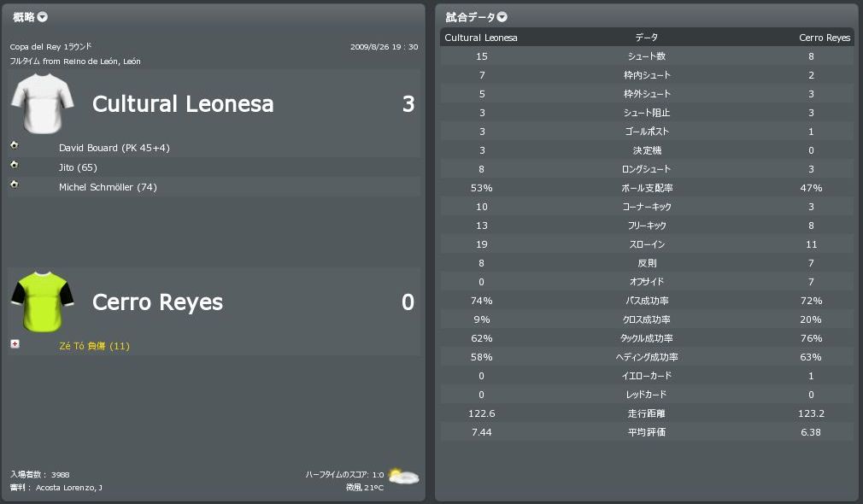Open referee Acosta Lorenzo, J

(x=68, y=488)
